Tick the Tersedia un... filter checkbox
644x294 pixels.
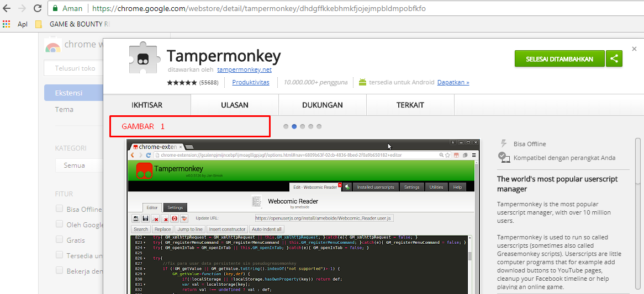(60, 255)
